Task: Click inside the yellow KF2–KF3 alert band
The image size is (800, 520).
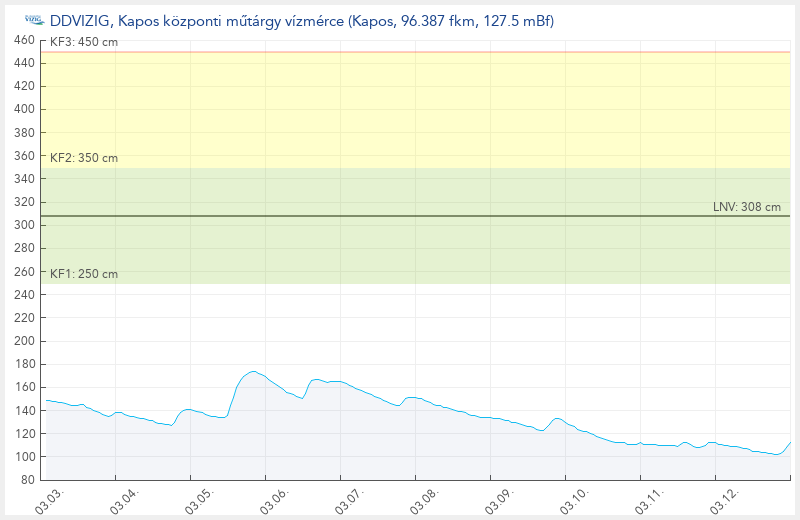Action: tap(400, 110)
